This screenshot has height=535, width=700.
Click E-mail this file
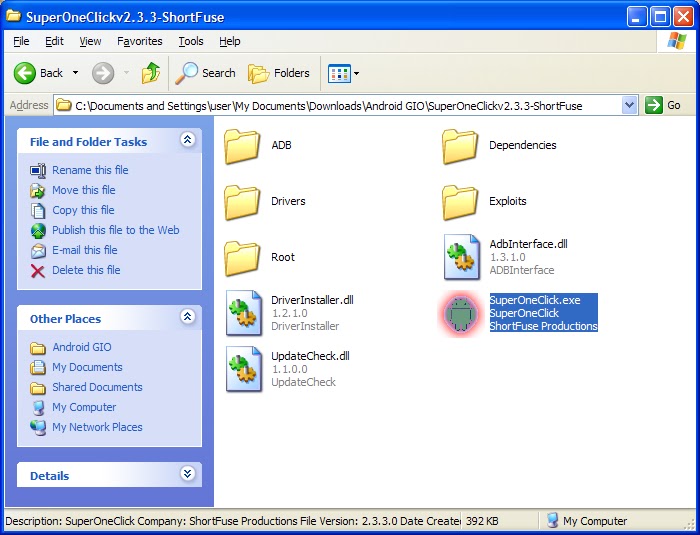(85, 250)
